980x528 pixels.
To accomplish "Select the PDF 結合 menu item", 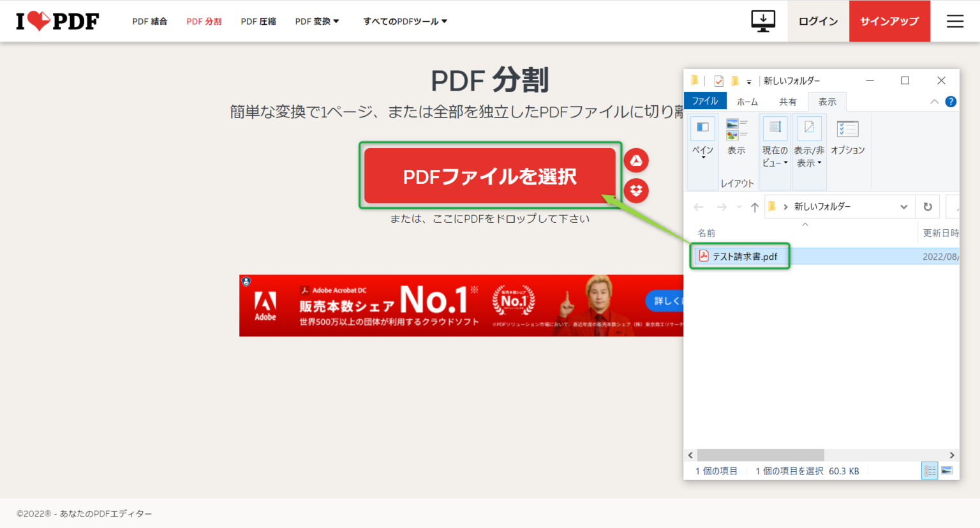I will pyautogui.click(x=150, y=20).
